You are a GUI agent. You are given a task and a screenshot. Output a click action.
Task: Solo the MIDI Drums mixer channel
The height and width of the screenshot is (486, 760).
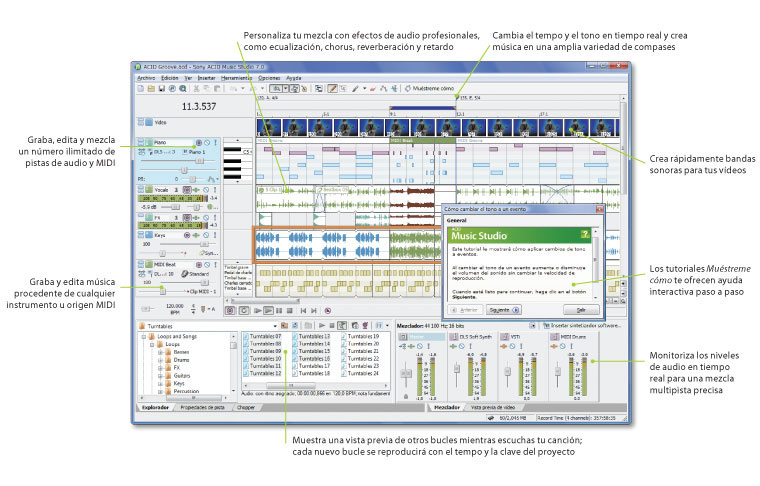pos(571,346)
